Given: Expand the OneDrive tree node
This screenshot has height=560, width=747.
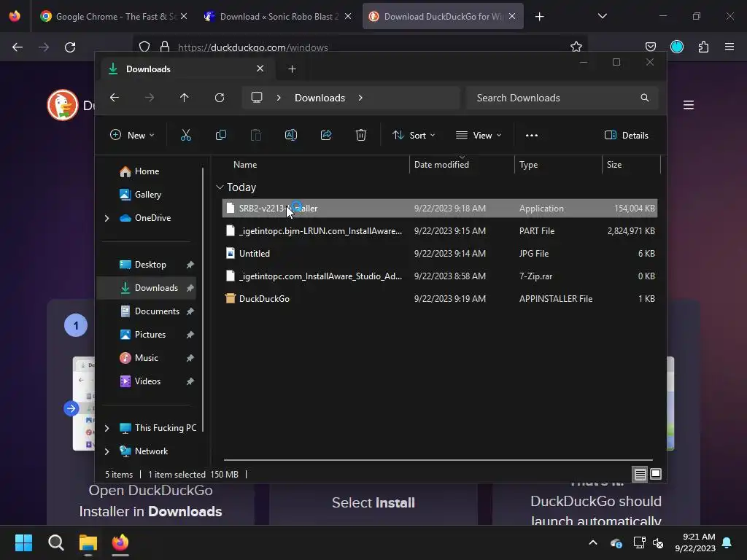Looking at the screenshot, I should coord(107,218).
